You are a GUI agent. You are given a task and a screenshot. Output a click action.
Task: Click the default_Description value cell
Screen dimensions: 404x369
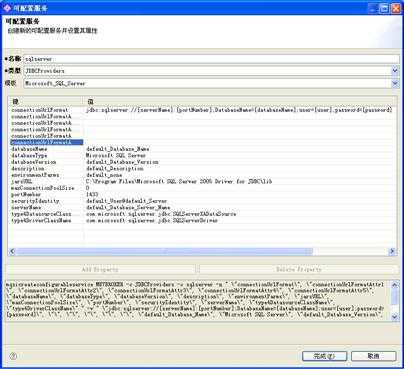[115, 169]
